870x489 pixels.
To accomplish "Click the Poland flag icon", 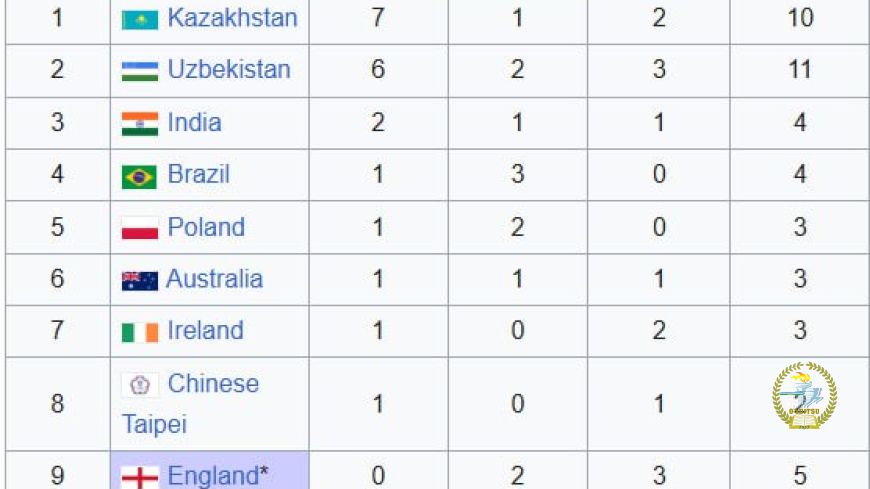I will pyautogui.click(x=140, y=228).
